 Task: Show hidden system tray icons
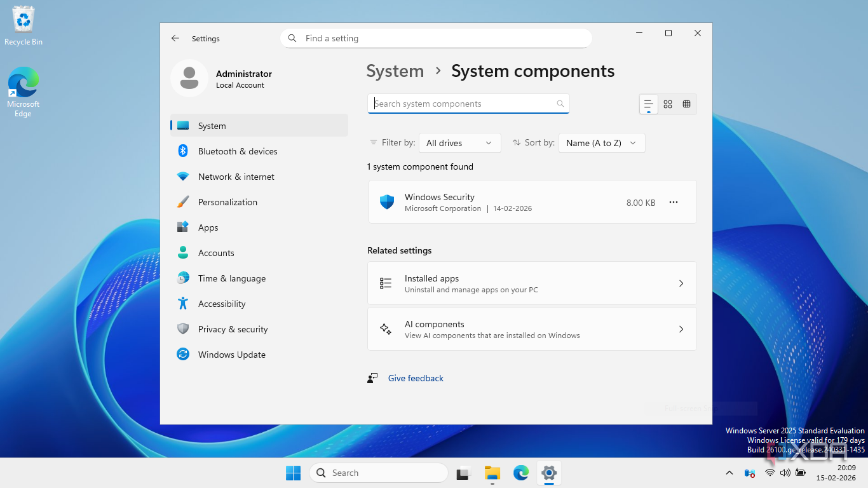point(729,473)
